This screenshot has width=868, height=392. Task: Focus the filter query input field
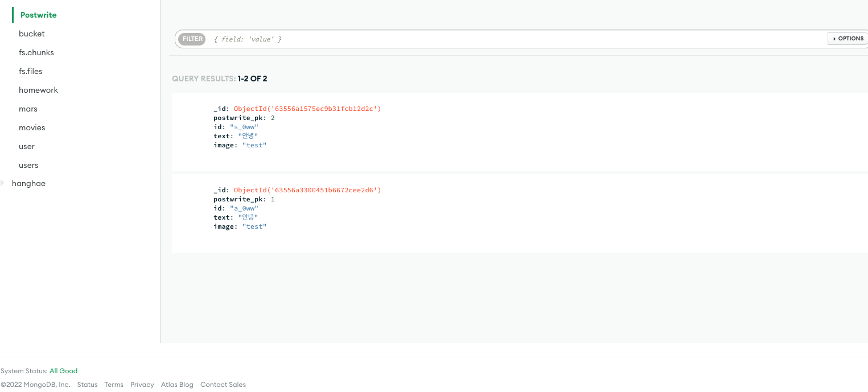(518, 39)
